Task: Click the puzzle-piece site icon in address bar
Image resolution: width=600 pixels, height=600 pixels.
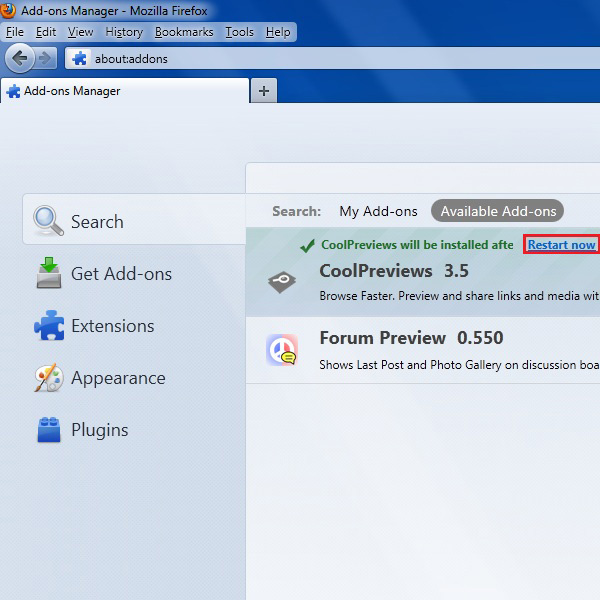Action: (x=79, y=59)
